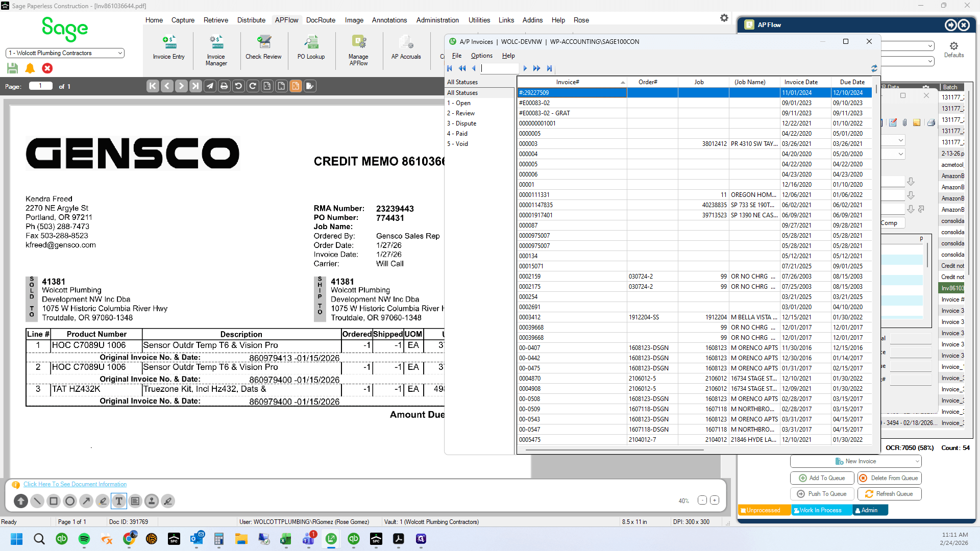This screenshot has height=551, width=980.
Task: Click the refresh icon in A/P Invoices
Action: [x=874, y=68]
